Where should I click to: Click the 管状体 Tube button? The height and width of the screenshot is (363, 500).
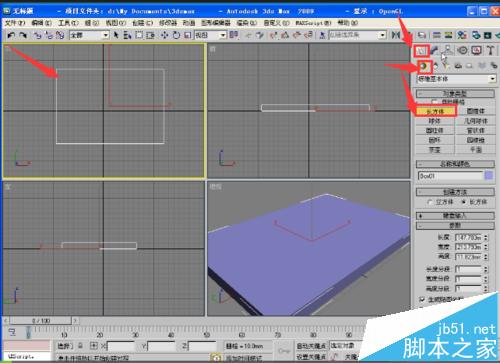pyautogui.click(x=475, y=130)
